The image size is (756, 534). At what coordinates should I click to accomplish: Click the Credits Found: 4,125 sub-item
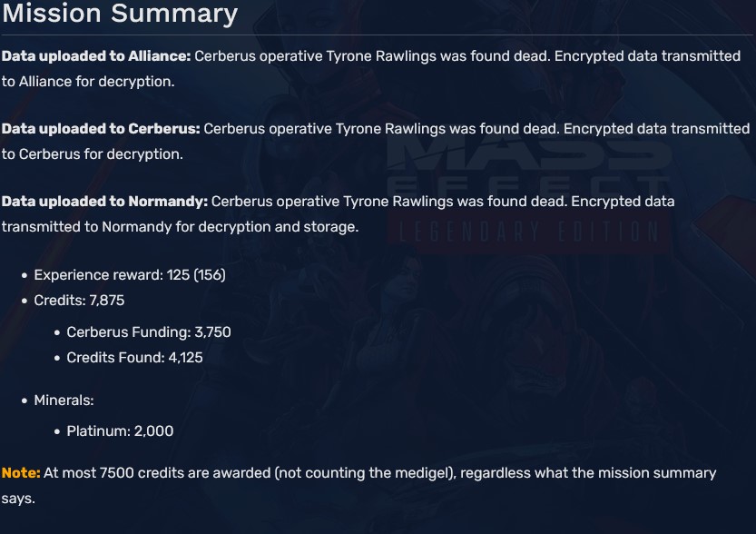[x=134, y=358]
